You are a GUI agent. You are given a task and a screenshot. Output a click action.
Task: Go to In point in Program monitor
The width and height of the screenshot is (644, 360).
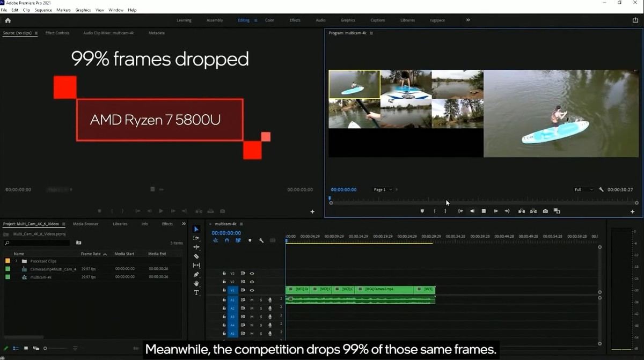[460, 211]
